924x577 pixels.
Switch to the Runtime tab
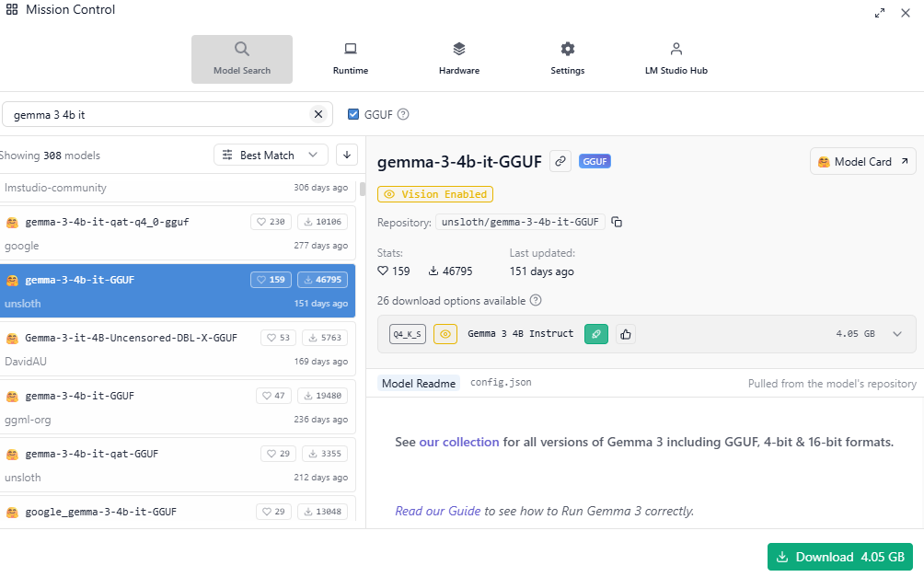[x=351, y=59]
